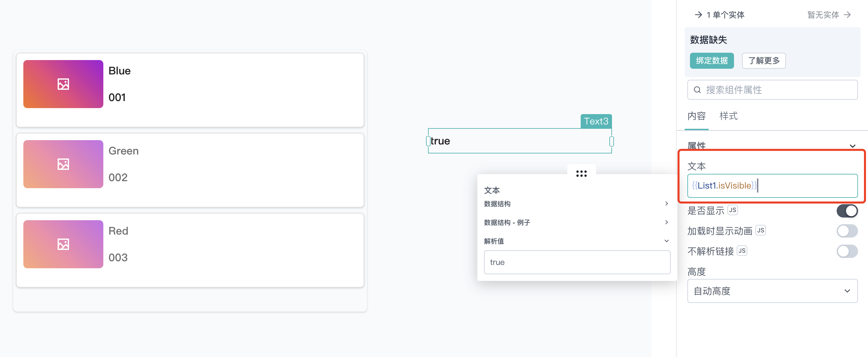
Task: Click the six-dot drag handle of popup
Action: [x=581, y=173]
